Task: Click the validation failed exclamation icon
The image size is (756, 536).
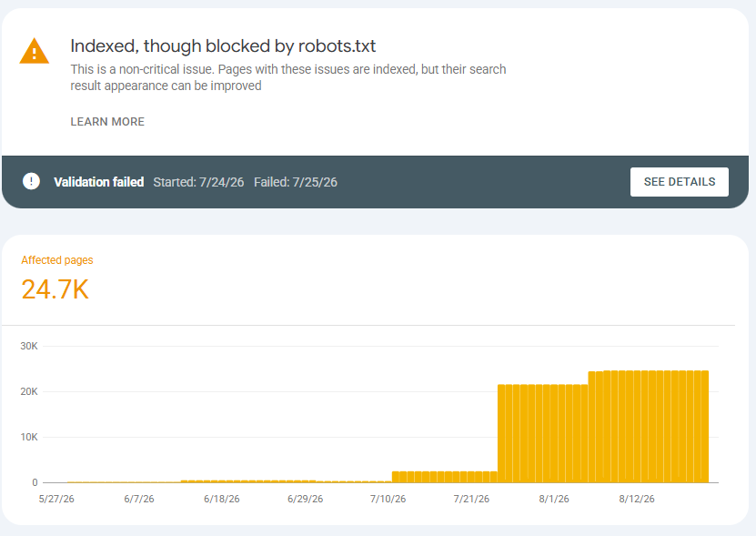Action: tap(31, 181)
